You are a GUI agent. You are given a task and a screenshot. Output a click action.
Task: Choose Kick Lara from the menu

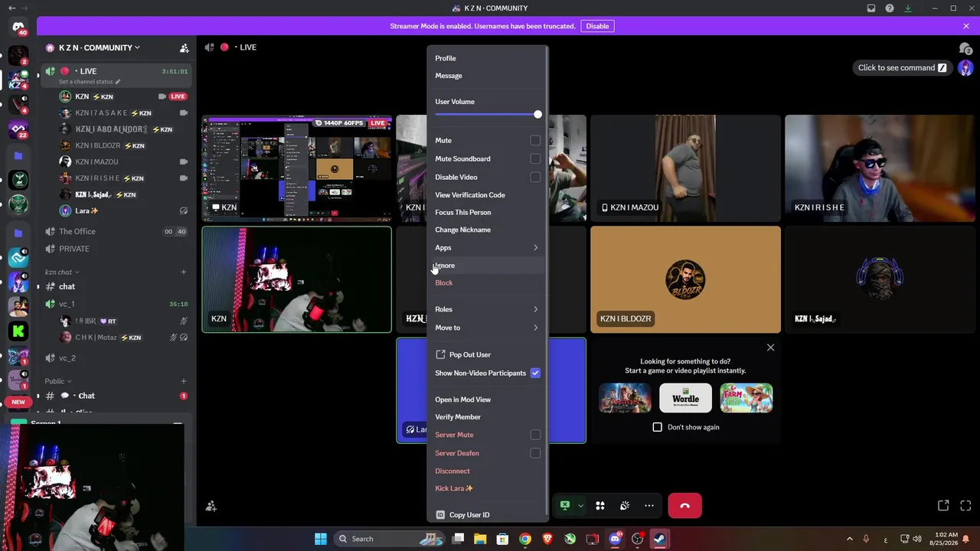(487, 488)
